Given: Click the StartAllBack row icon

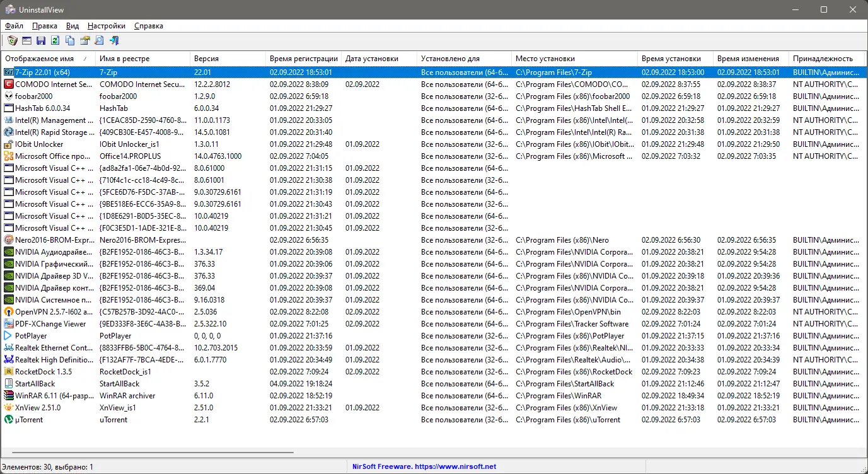Looking at the screenshot, I should 9,384.
